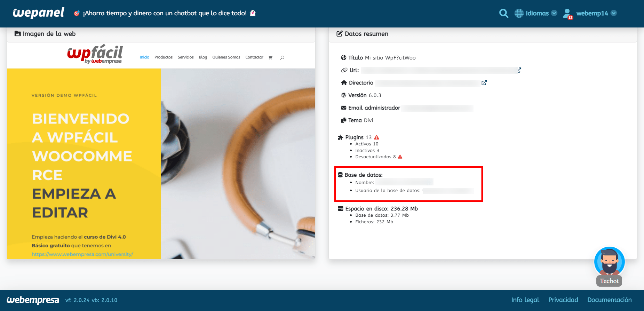The width and height of the screenshot is (644, 311).
Task: Click the Espacio en disco: 236.28 Mb text
Action: [381, 208]
